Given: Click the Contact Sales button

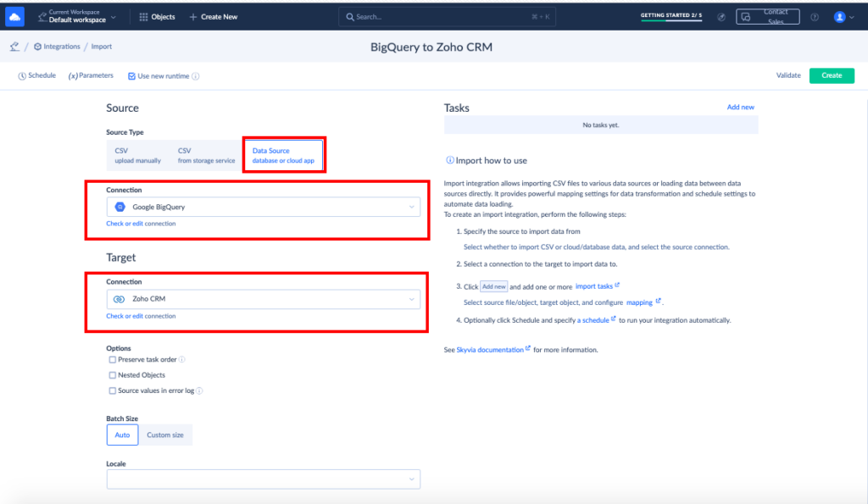Looking at the screenshot, I should tap(767, 17).
